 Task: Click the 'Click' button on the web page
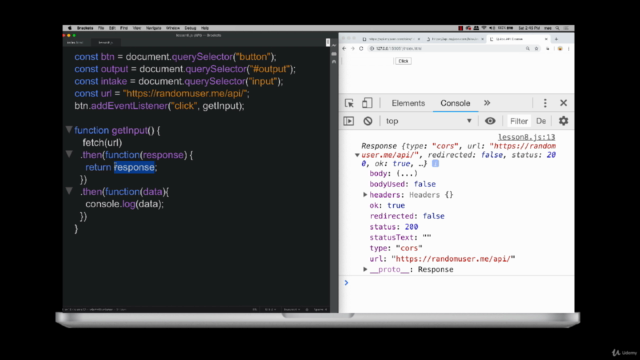403,61
